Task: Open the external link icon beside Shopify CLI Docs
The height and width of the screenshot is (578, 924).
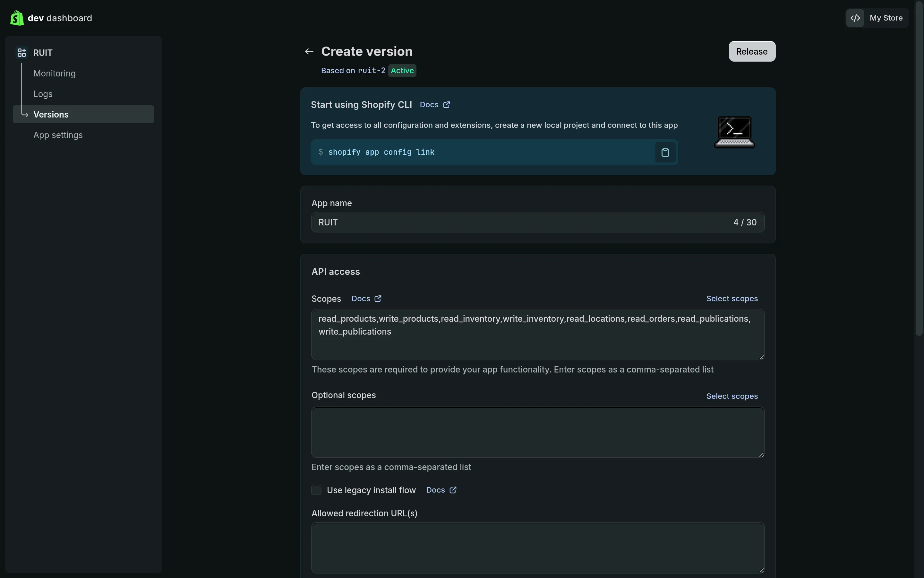Action: click(446, 105)
